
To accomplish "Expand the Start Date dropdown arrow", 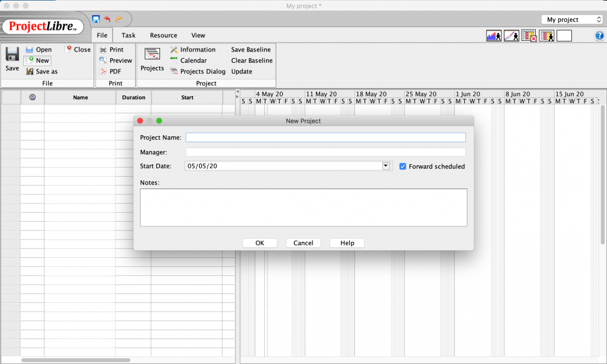I will [x=386, y=167].
